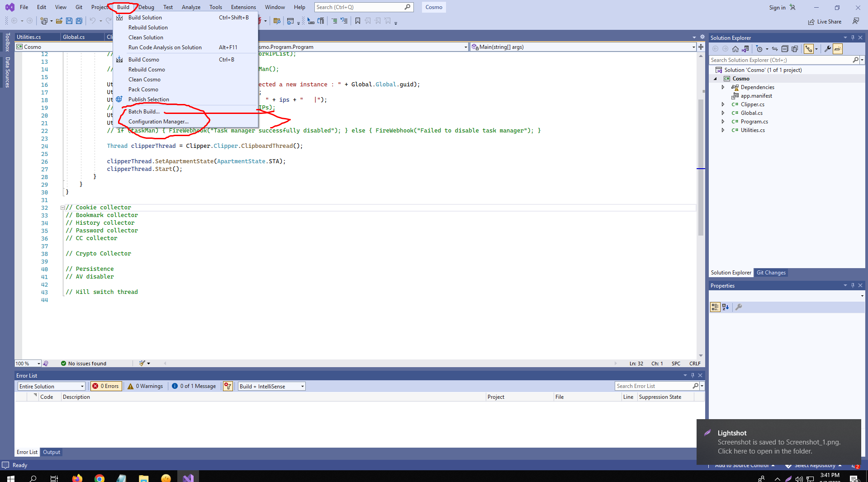Click the Build Solution icon in menu
868x482 pixels.
[x=119, y=18]
